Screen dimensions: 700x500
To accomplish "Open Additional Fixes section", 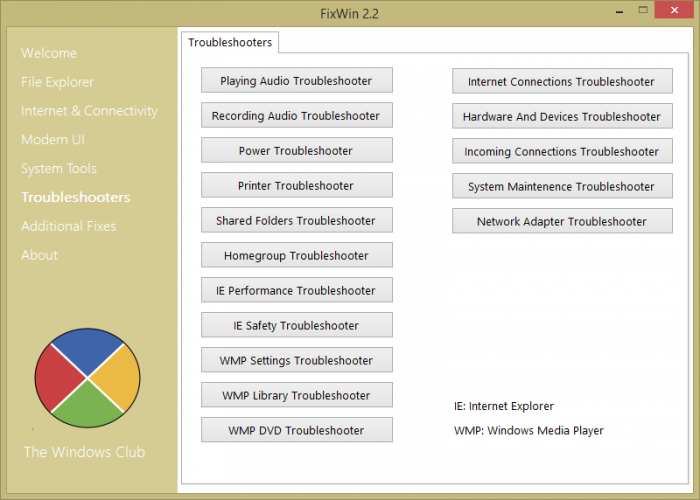I will (68, 226).
